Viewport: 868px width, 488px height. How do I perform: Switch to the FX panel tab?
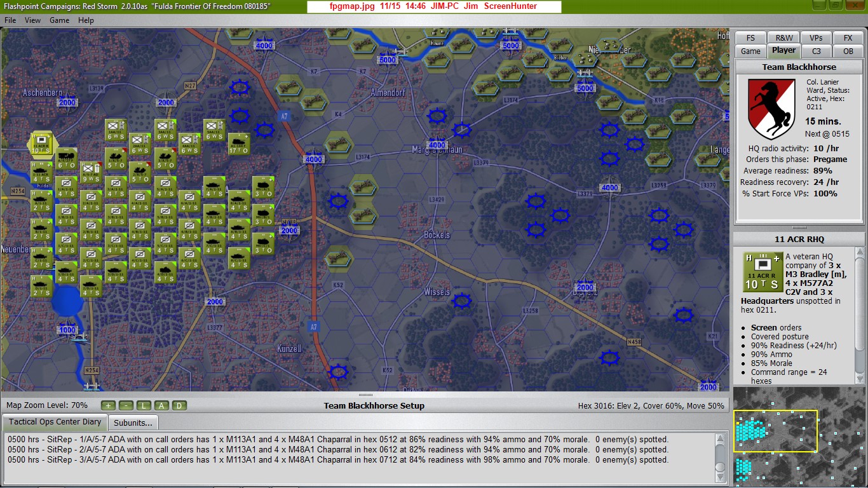click(x=848, y=37)
